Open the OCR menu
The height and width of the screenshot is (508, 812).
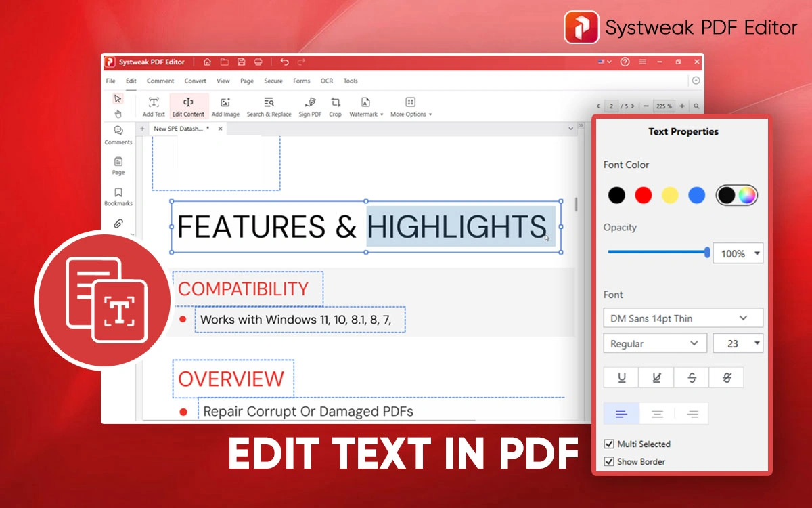coord(327,81)
